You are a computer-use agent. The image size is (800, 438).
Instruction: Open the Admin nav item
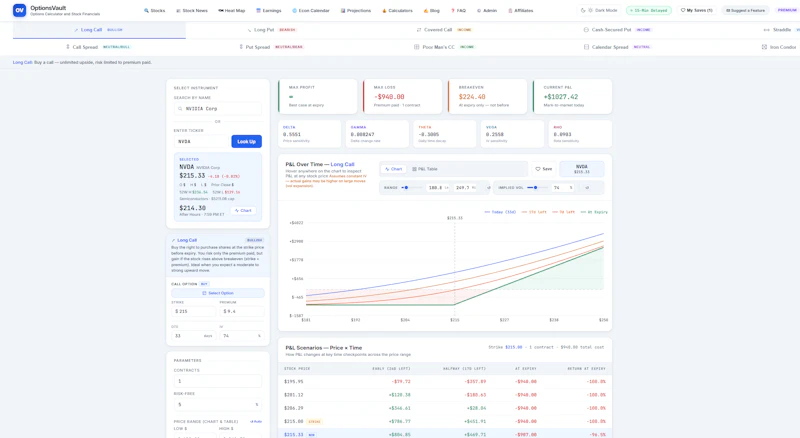click(x=487, y=10)
